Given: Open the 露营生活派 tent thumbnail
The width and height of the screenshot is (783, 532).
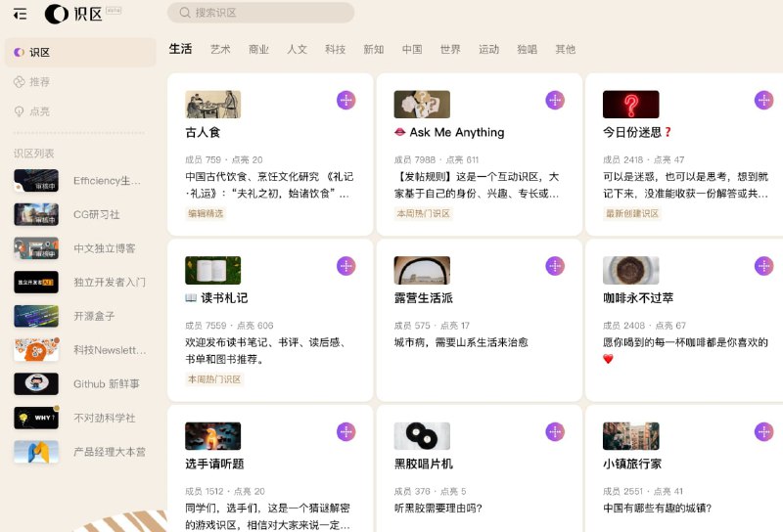Looking at the screenshot, I should (x=422, y=270).
